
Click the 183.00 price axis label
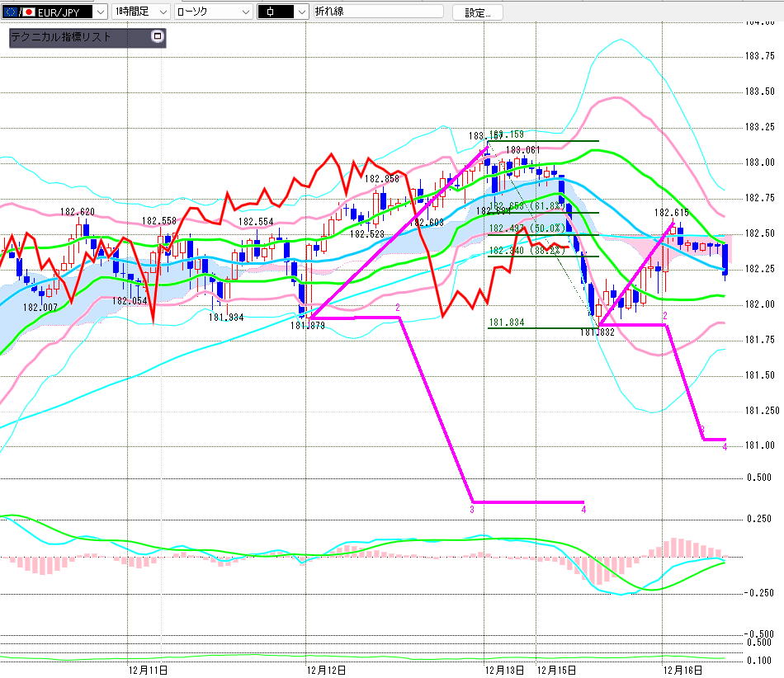point(760,162)
